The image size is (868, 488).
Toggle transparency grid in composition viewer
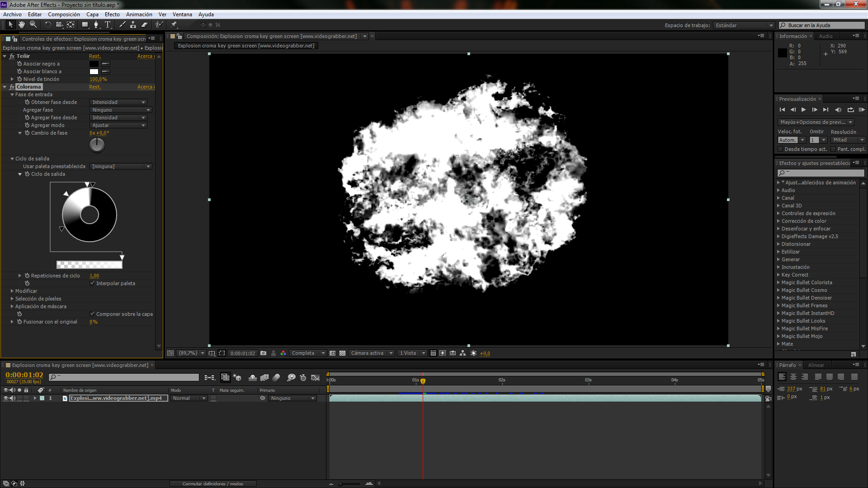[x=342, y=353]
